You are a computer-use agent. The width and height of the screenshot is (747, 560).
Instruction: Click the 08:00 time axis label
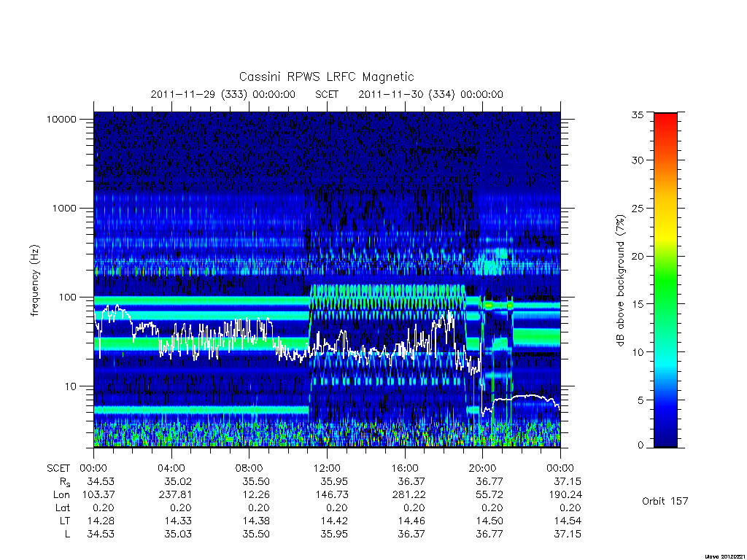pos(249,469)
